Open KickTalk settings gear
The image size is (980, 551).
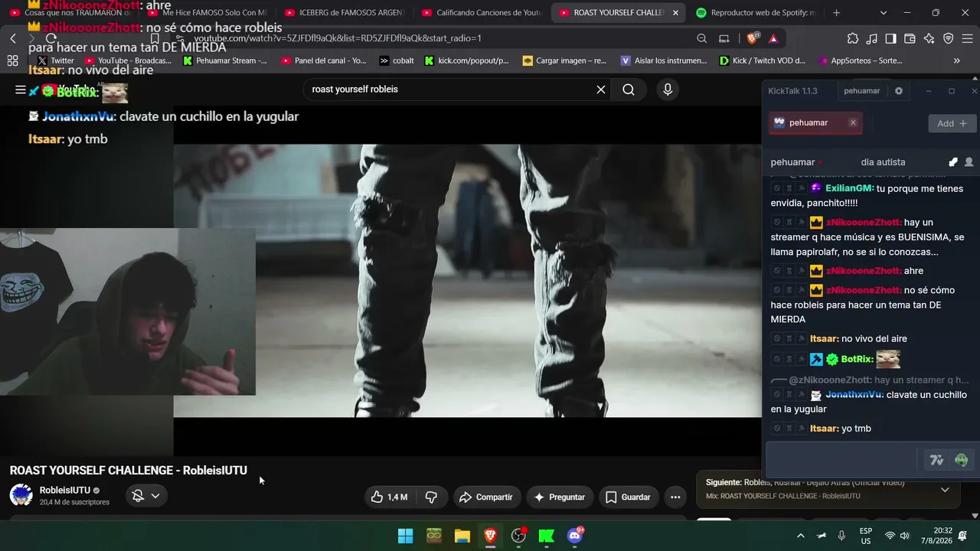(x=899, y=91)
